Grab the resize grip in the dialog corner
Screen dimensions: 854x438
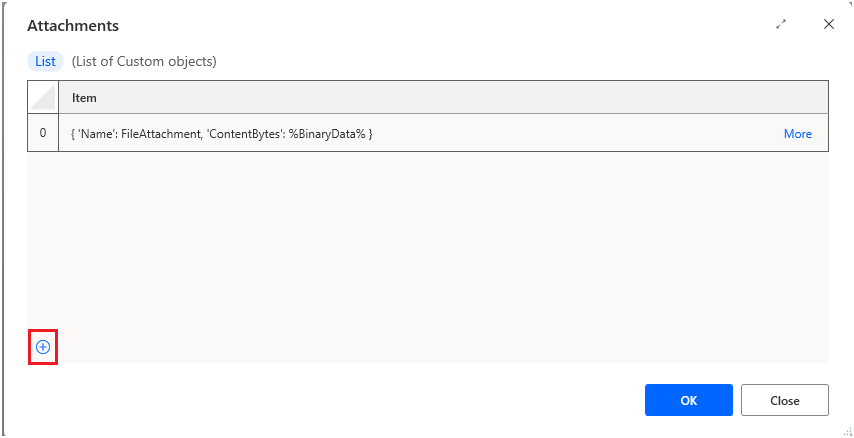[846, 429]
